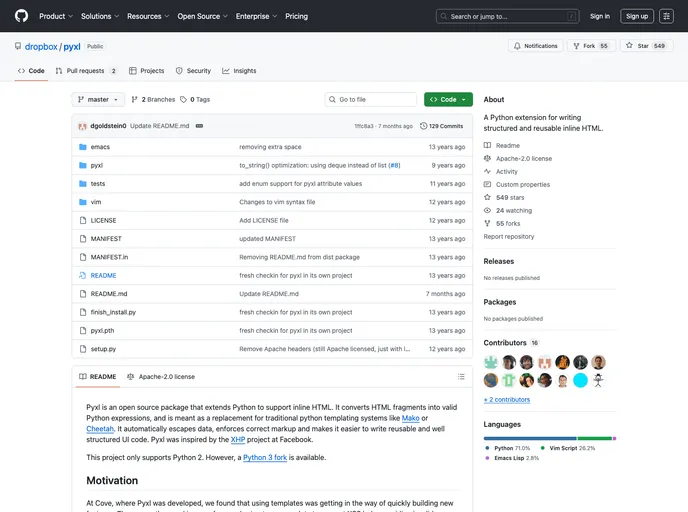
Task: Expand the Open Source menu
Action: (x=202, y=16)
